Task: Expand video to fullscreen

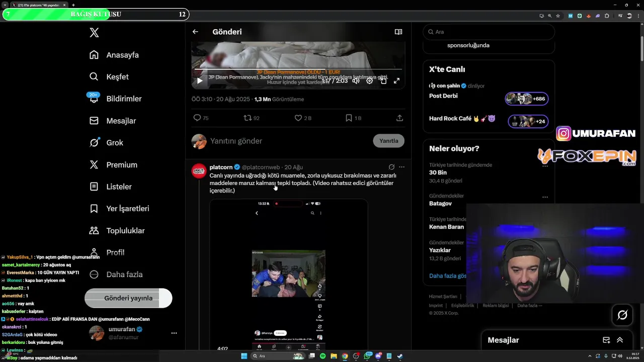Action: [x=396, y=80]
